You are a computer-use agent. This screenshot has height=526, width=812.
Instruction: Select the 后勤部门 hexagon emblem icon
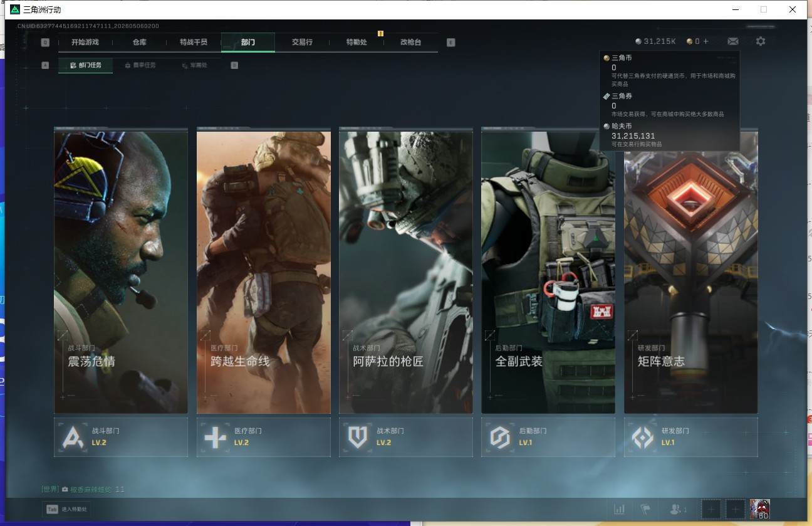click(500, 437)
